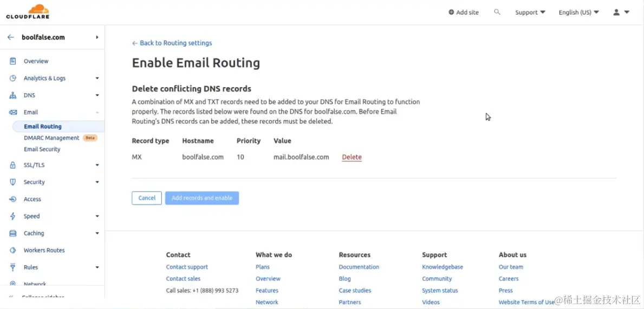The image size is (644, 309).
Task: Click mail.boolfalse.com value cell
Action: pyautogui.click(x=301, y=157)
